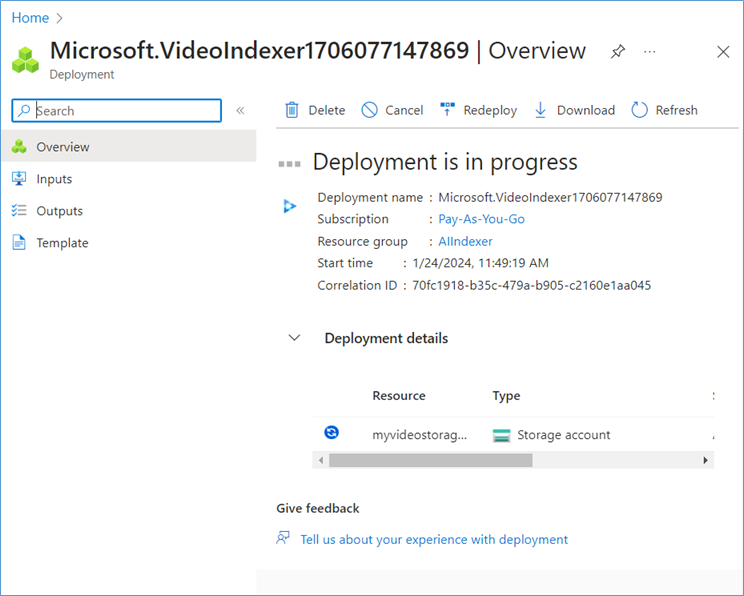Screen dimensions: 744x596
Task: Click the storage account sync status icon
Action: [331, 432]
